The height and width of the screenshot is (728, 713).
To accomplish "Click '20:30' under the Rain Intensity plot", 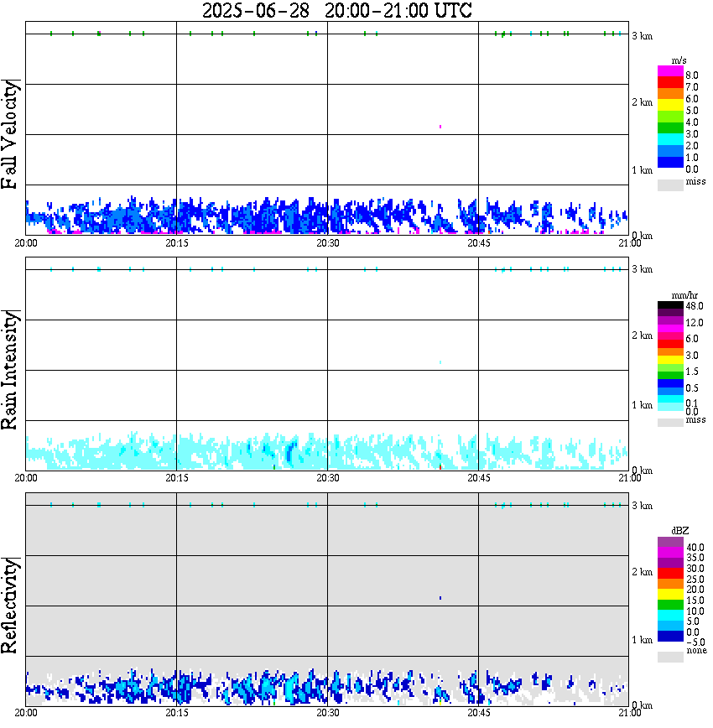I will [x=328, y=478].
